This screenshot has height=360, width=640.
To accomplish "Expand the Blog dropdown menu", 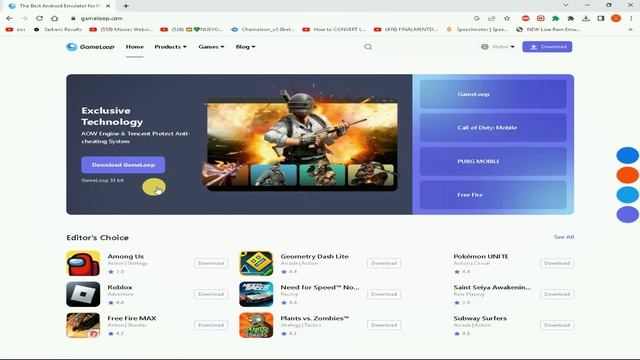I will click(x=245, y=47).
